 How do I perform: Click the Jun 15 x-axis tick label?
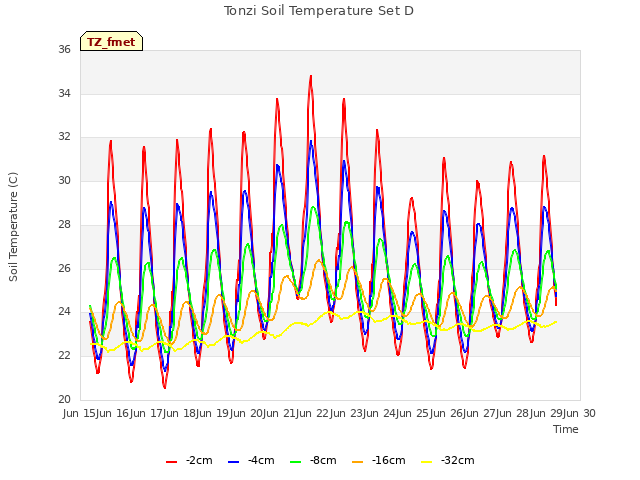[81, 413]
